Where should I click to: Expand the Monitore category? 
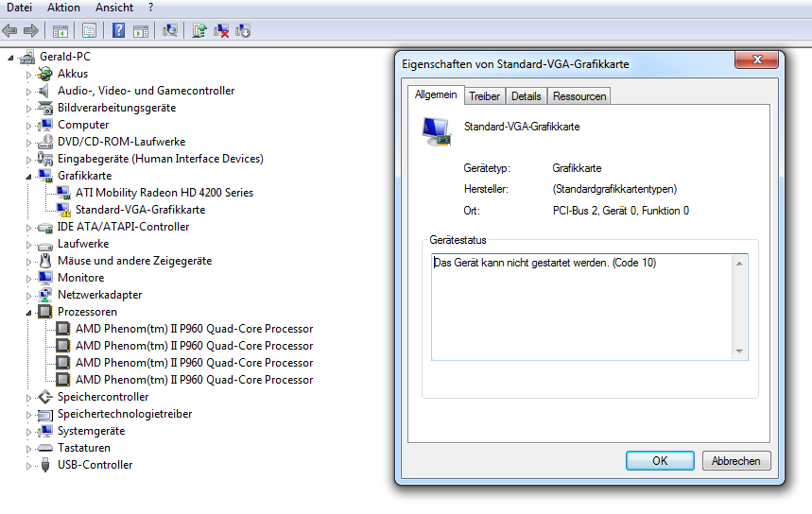coord(29,279)
